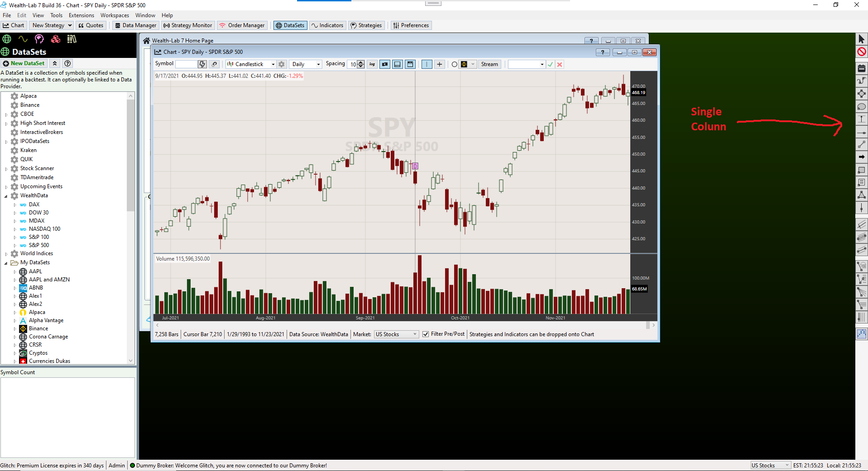
Task: Click the New DataSet button
Action: (x=24, y=63)
